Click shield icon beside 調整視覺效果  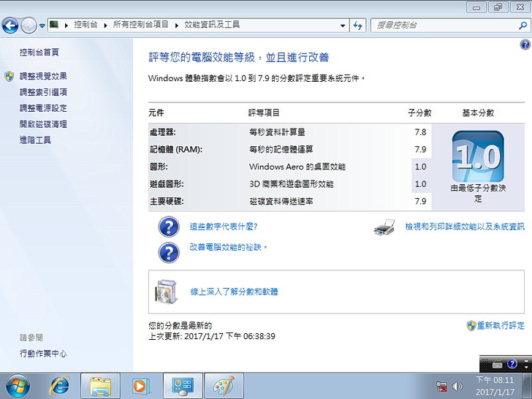[9, 76]
